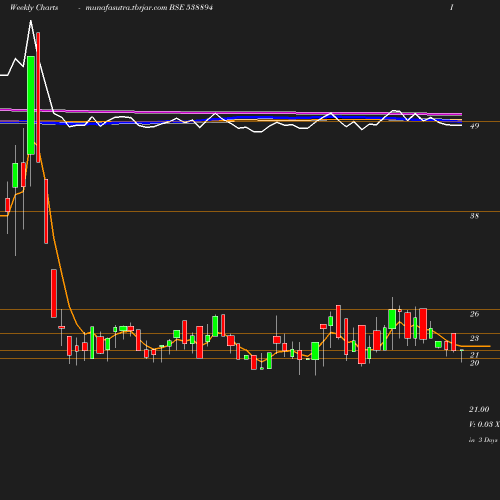Screen dimensions: 500x500
Task: Click the 26 price level label
Action: pyautogui.click(x=474, y=314)
